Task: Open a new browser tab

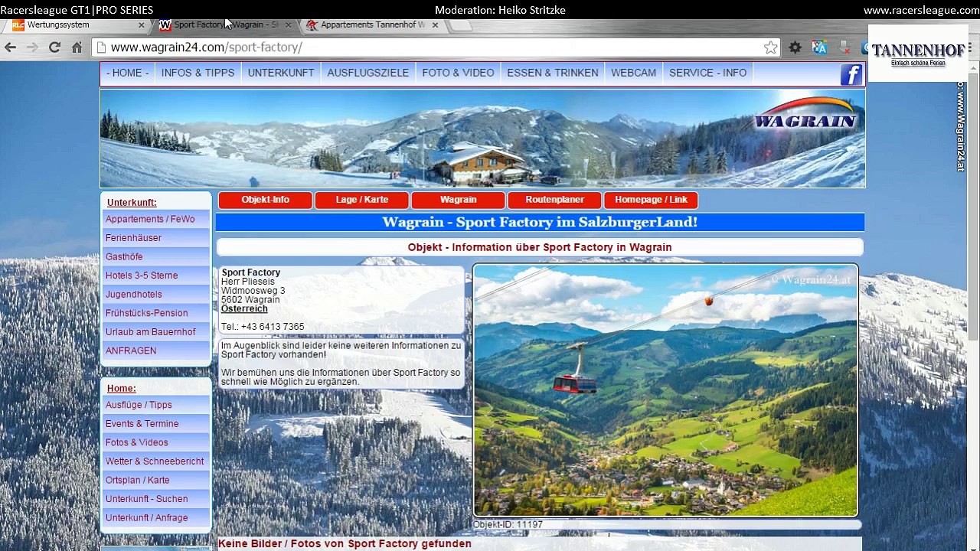Action: click(459, 24)
